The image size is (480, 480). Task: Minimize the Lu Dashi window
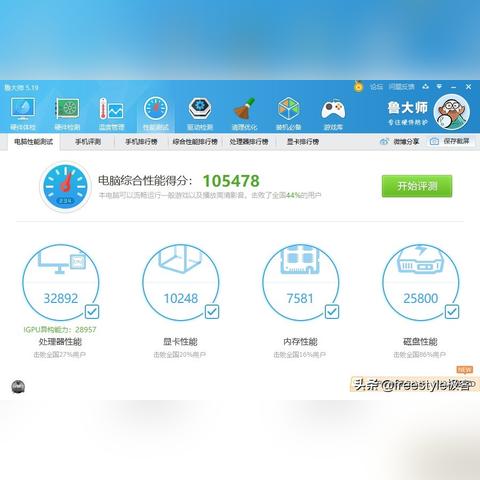[453, 87]
